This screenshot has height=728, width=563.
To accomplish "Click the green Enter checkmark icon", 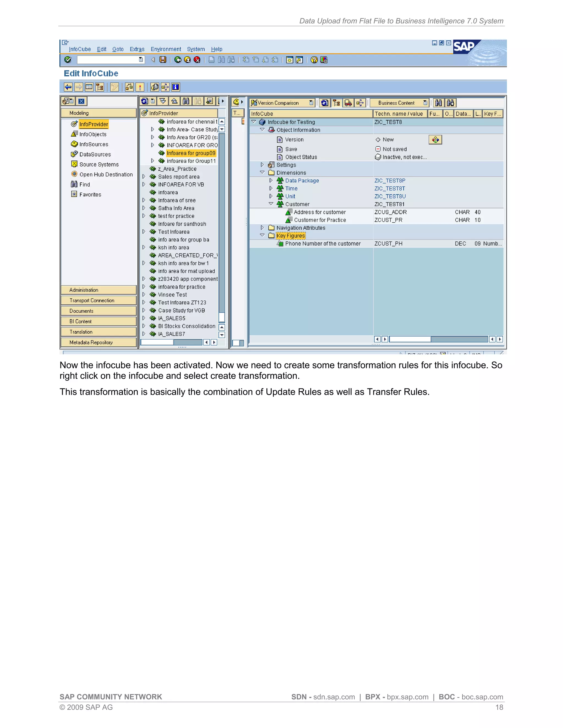I will (x=68, y=60).
